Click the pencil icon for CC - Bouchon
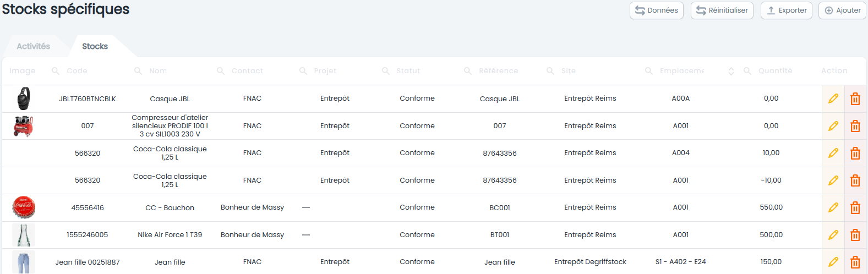This screenshot has height=274, width=868. click(x=833, y=207)
